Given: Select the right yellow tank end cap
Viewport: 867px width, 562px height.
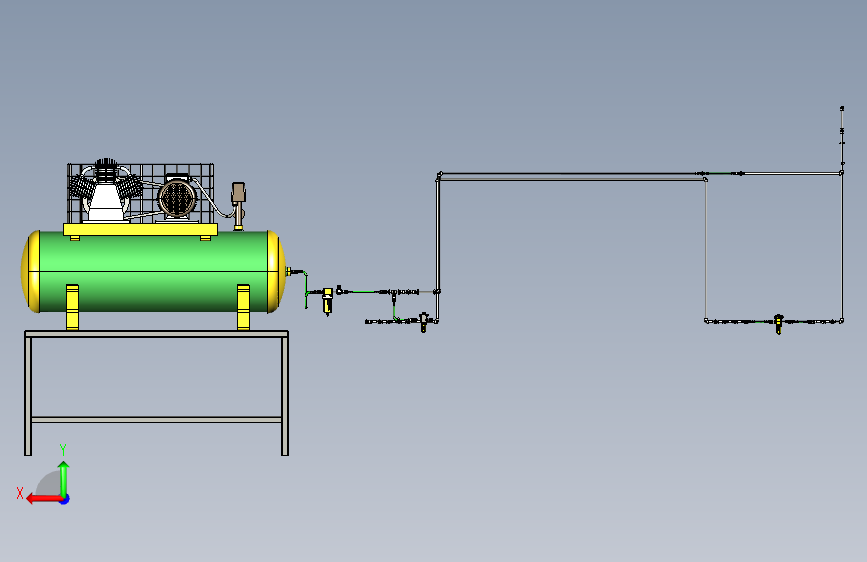Looking at the screenshot, I should click(276, 272).
